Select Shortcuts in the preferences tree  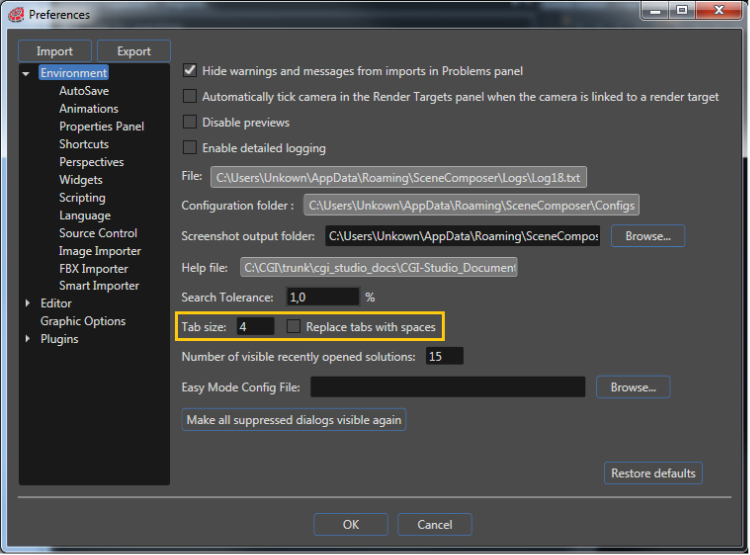coord(84,144)
